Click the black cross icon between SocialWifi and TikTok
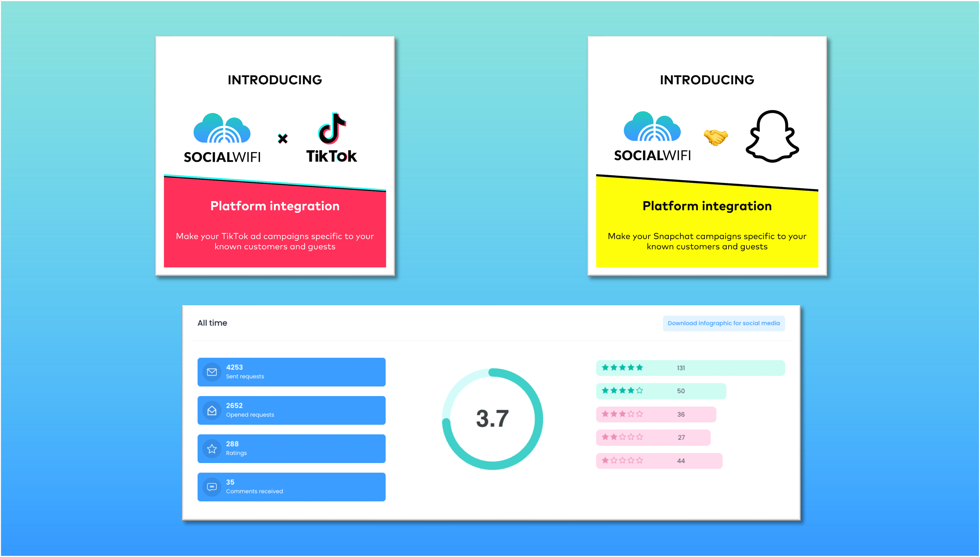The image size is (980, 557). click(282, 139)
